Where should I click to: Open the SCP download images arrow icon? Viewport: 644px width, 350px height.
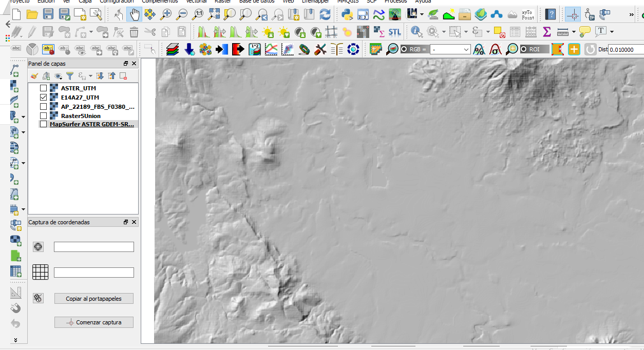coord(190,49)
